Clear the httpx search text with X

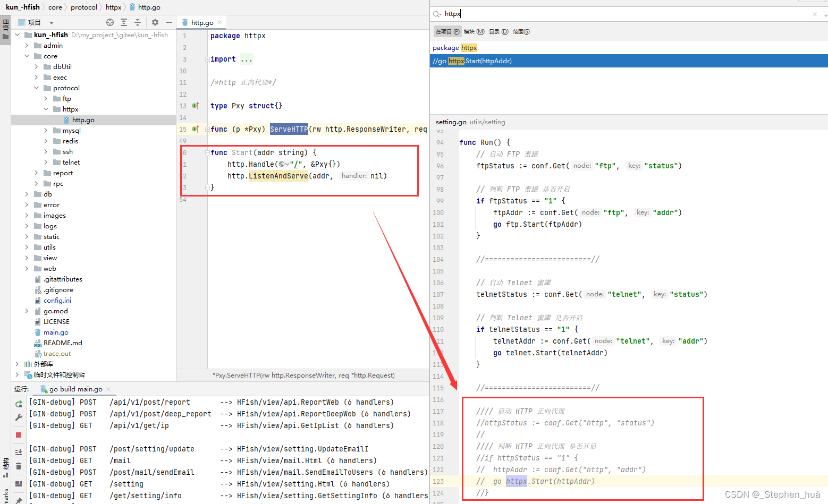[815, 14]
